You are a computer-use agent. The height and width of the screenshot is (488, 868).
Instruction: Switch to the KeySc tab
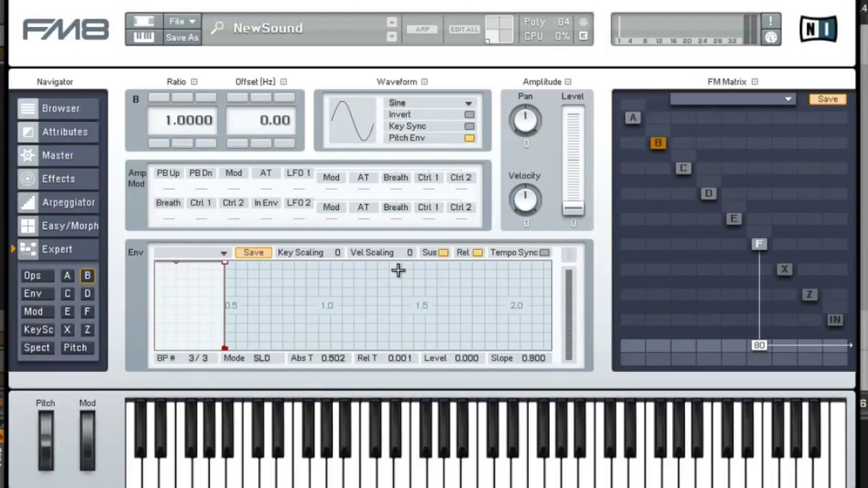coord(38,330)
